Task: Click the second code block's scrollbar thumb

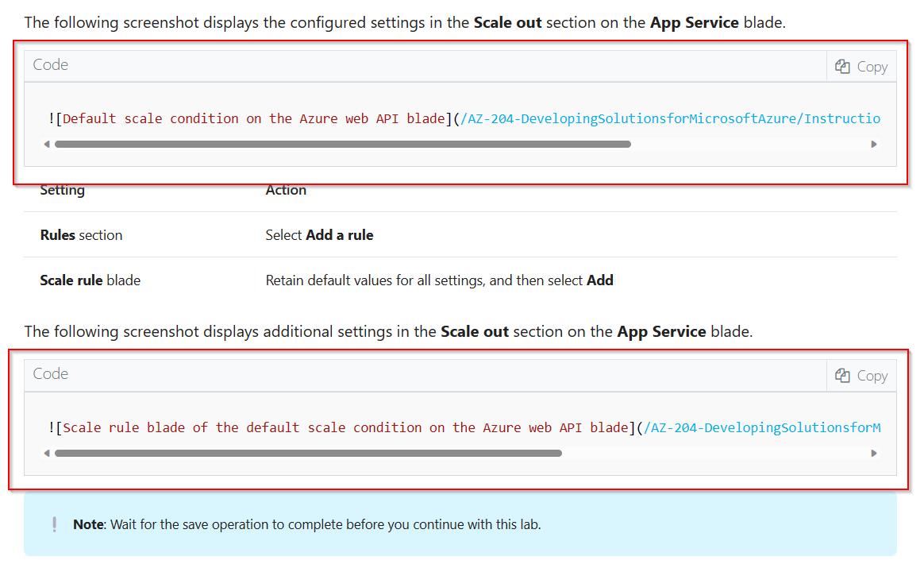Action: point(310,453)
